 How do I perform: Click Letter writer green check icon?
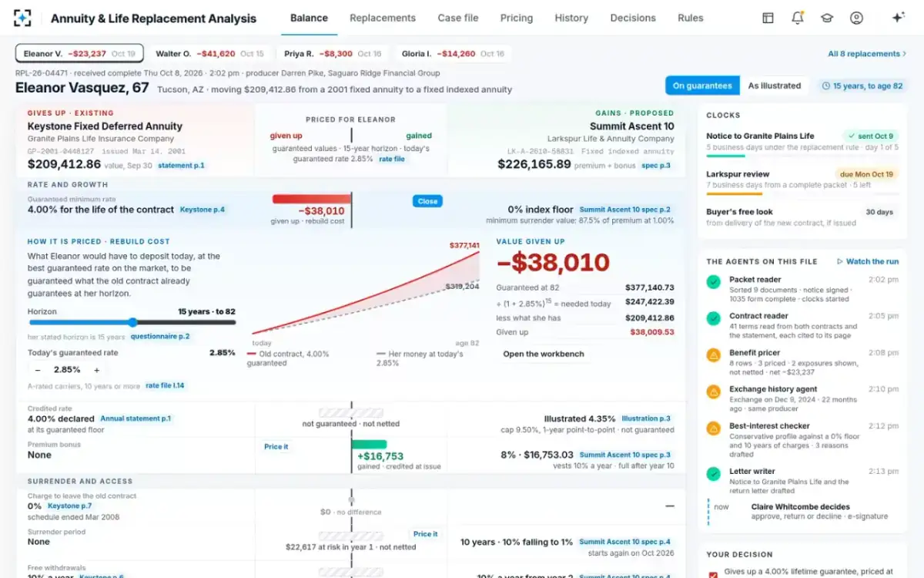pyautogui.click(x=714, y=474)
